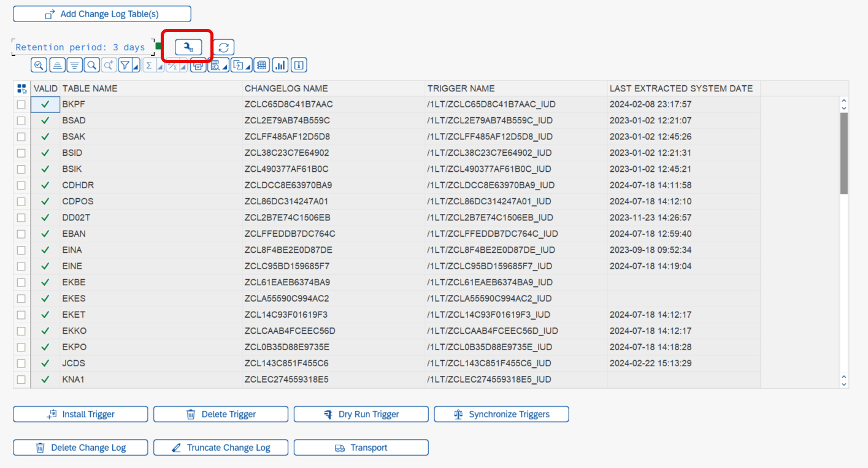
Task: Click Add Change Log Table(s) button
Action: click(102, 14)
